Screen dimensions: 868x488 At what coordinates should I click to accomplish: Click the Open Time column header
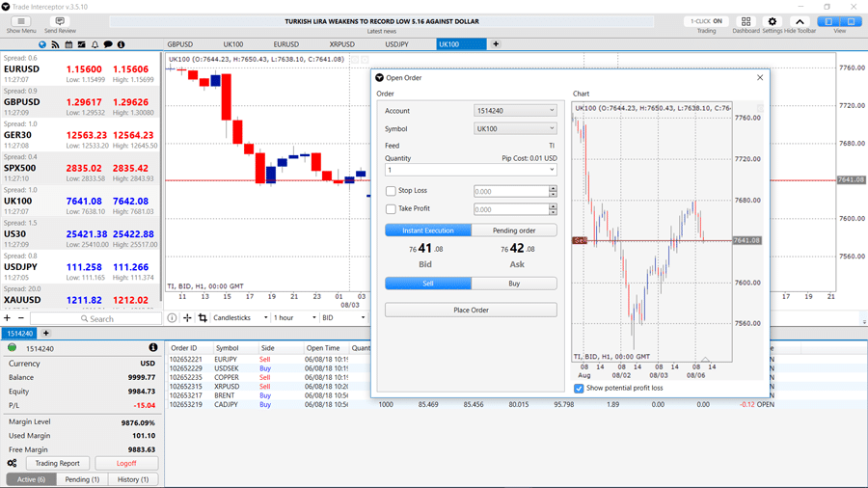pyautogui.click(x=323, y=348)
